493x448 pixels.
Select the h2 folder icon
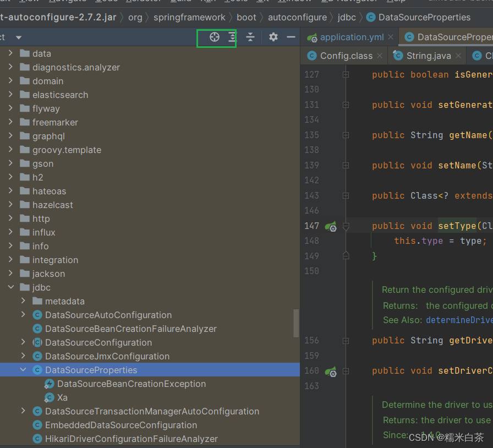point(25,177)
